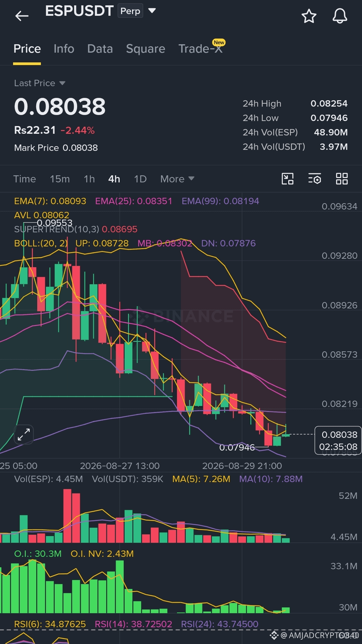This screenshot has height=644, width=362.
Task: Tap the RSI(14): 38.72502 label
Action: point(133,624)
